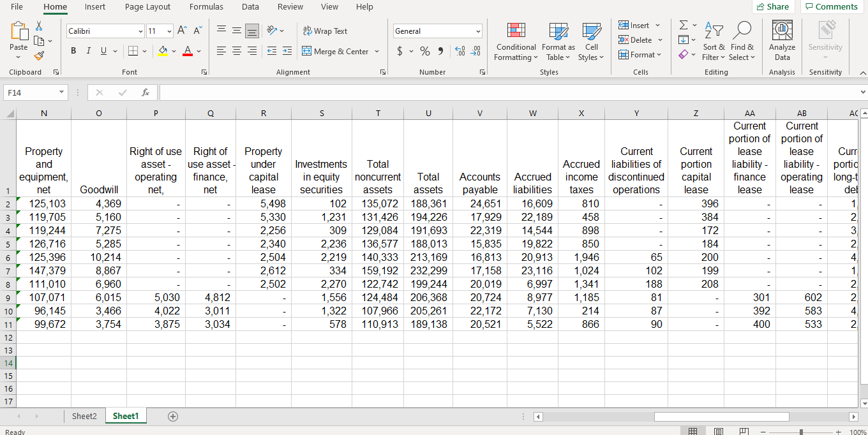Open the Review ribbon tab
This screenshot has height=435, width=868.
(290, 7)
